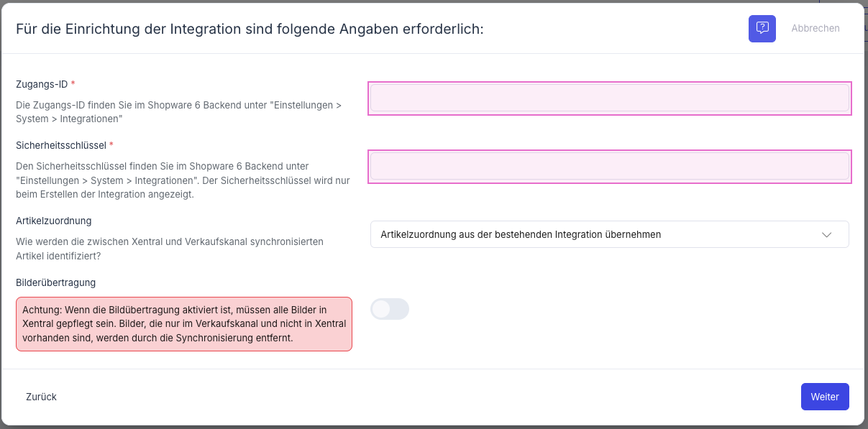Click the Bilderübertragung label
Image resolution: width=868 pixels, height=429 pixels.
coord(55,282)
